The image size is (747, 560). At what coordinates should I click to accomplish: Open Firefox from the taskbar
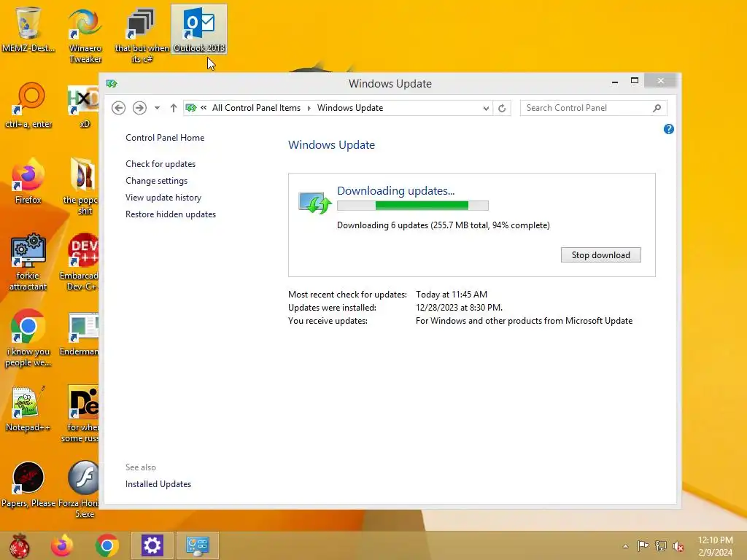(x=62, y=545)
